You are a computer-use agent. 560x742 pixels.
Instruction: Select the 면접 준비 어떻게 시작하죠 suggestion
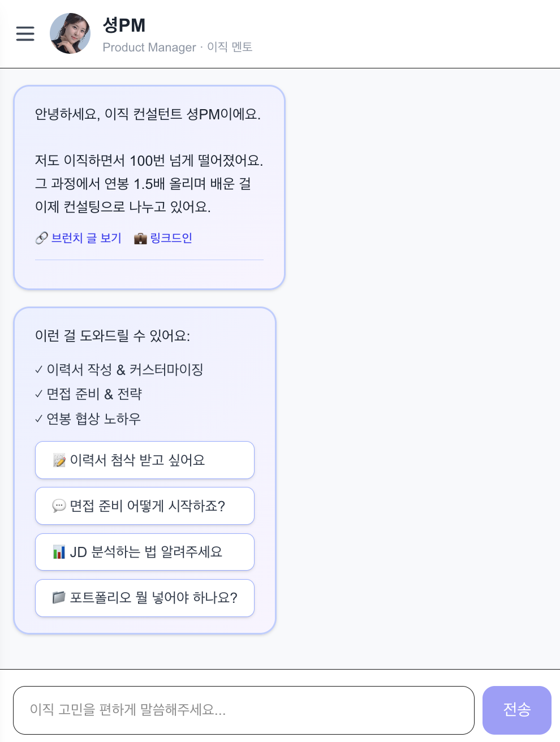coord(145,506)
